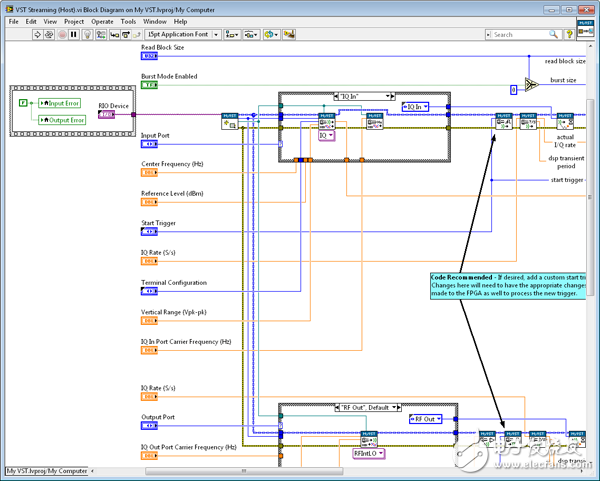Click the Output Error local variable
The height and width of the screenshot is (481, 600).
tap(64, 119)
